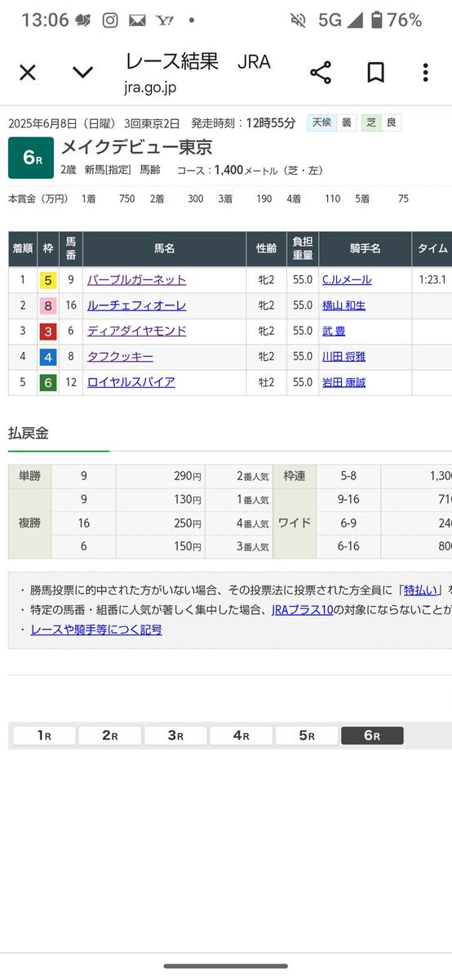Image resolution: width=452 pixels, height=980 pixels.
Task: Open horse パープルガーネット link
Action: coord(136,279)
